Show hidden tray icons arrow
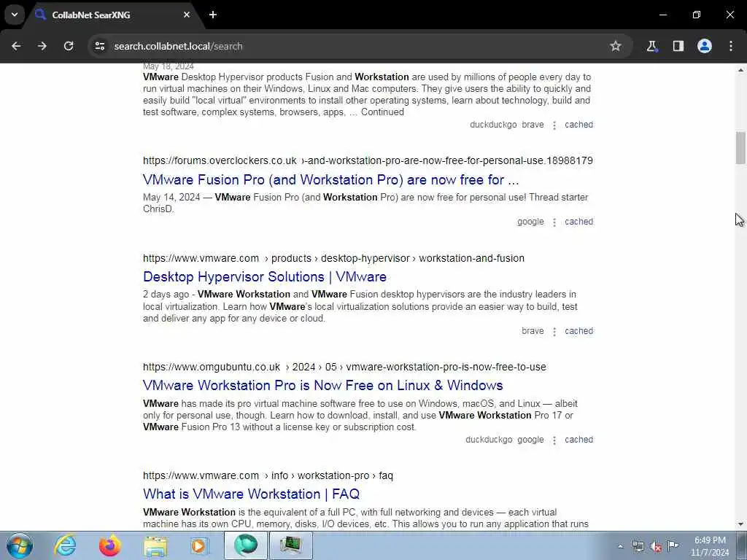The height and width of the screenshot is (560, 747). tap(620, 547)
